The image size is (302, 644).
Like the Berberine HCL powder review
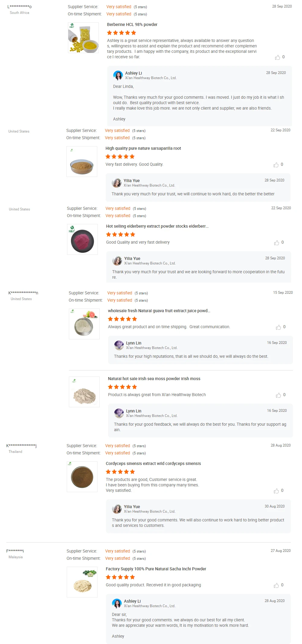click(278, 57)
